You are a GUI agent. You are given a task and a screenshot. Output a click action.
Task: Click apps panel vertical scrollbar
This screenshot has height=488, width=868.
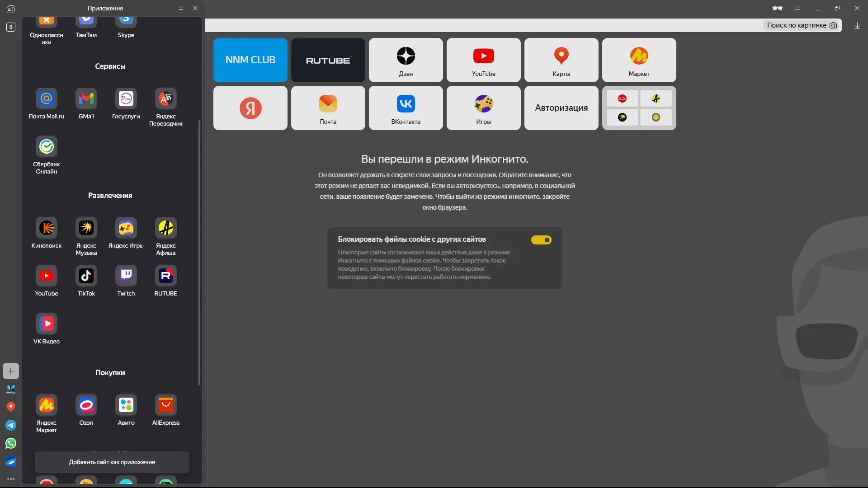[199, 253]
